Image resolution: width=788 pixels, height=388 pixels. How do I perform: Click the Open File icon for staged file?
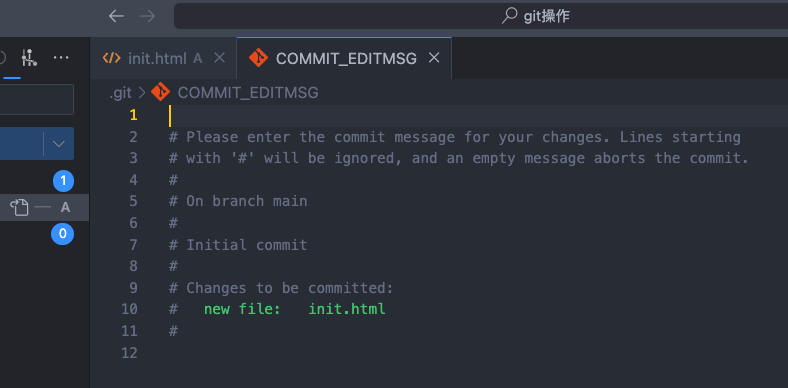pos(20,207)
